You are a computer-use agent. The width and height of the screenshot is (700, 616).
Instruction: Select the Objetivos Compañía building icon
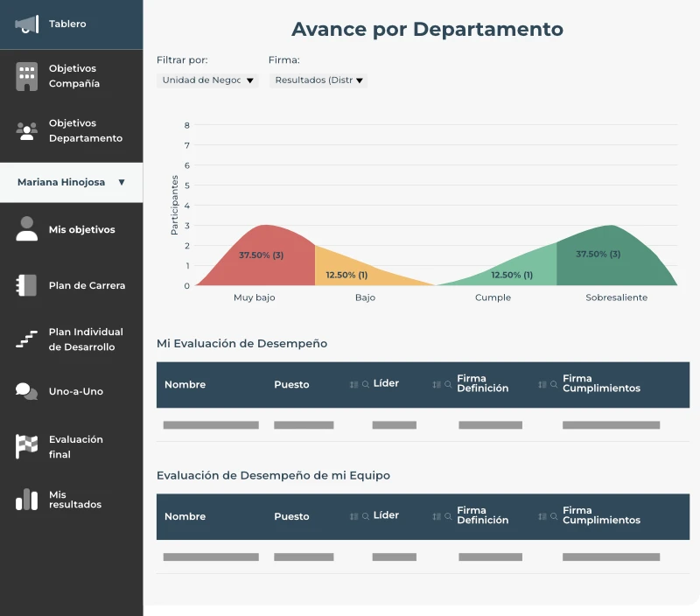(29, 75)
